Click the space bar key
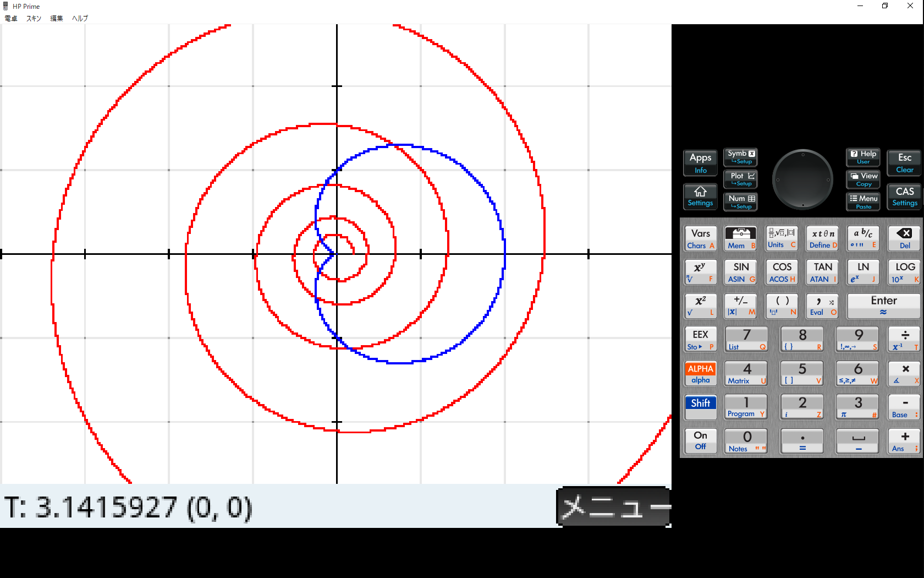 [x=858, y=441]
